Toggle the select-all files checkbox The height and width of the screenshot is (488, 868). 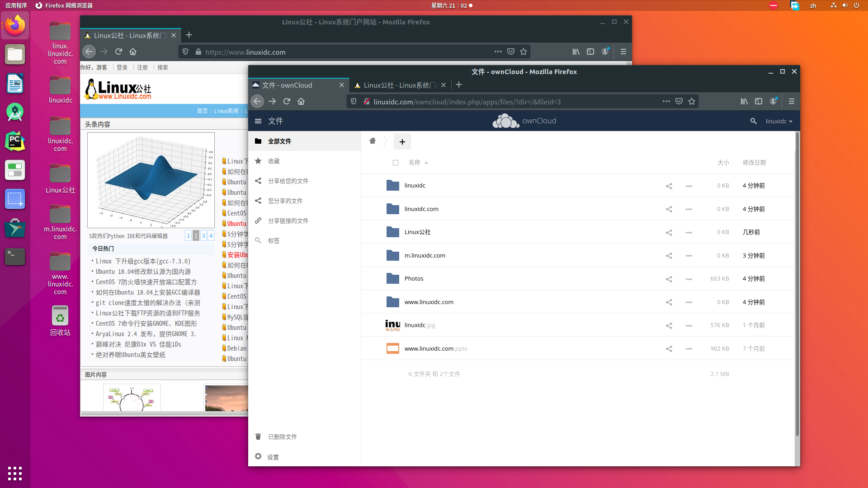tap(396, 163)
